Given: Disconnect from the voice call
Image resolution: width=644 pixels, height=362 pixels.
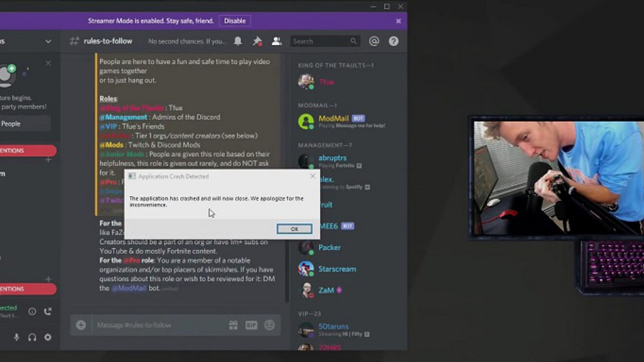Looking at the screenshot, I should click(x=48, y=312).
